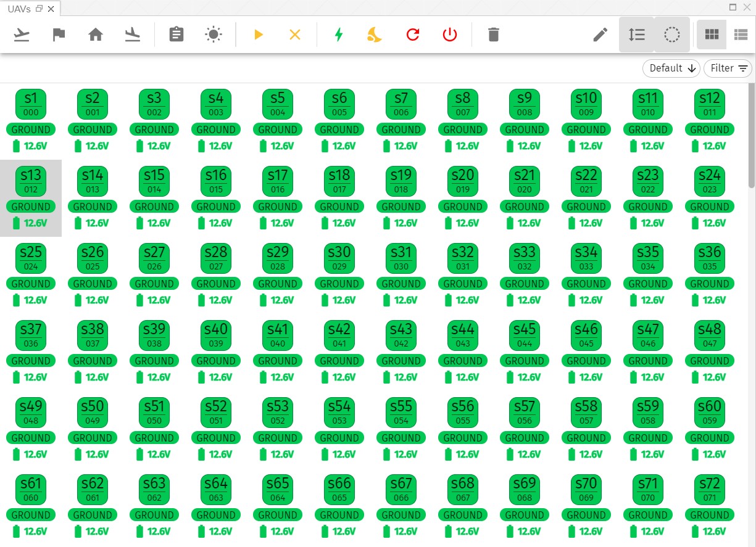Click the orange moon sleep icon
Image resolution: width=756 pixels, height=547 pixels.
[375, 35]
